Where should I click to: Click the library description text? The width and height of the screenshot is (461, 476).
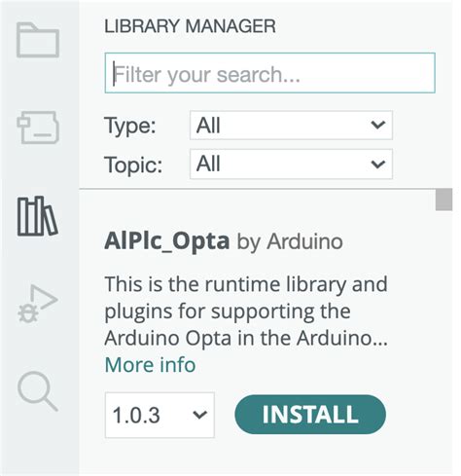click(x=246, y=311)
